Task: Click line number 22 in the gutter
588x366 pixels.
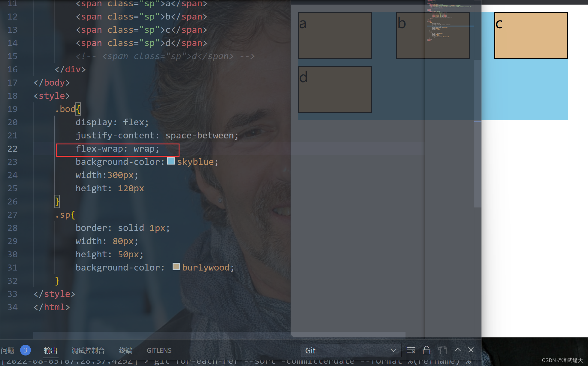Action: click(12, 149)
